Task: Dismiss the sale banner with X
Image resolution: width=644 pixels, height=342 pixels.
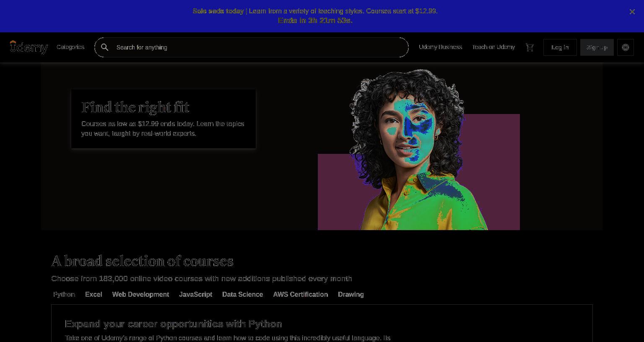Action: [x=632, y=12]
